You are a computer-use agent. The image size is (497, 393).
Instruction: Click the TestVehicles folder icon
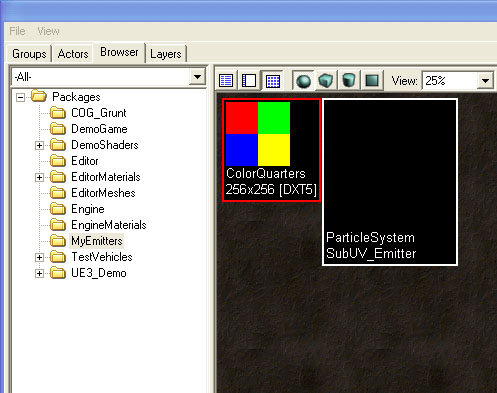coord(58,257)
